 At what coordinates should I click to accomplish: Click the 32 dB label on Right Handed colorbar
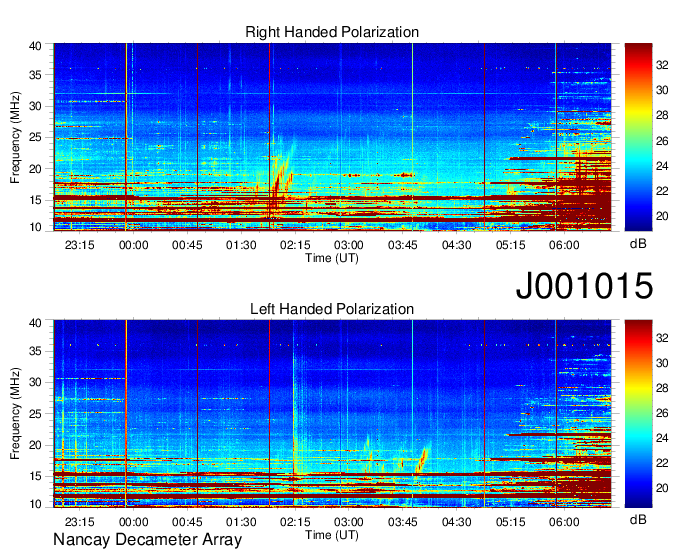click(x=662, y=65)
